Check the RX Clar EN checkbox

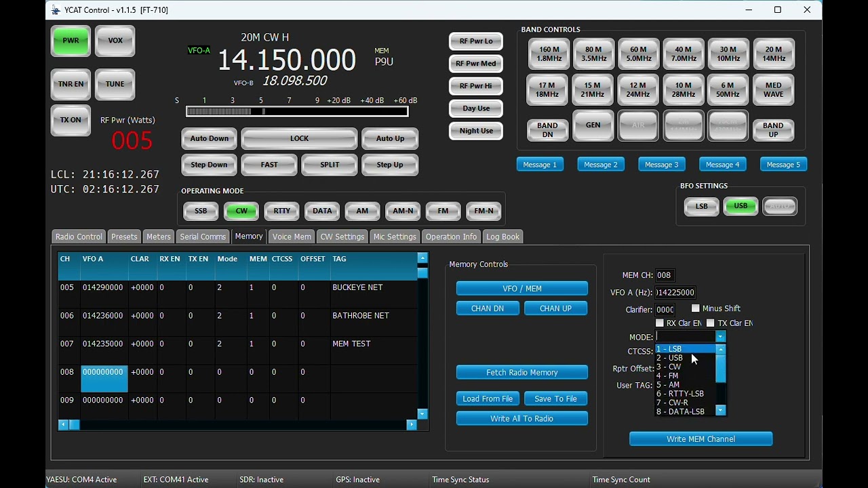coord(659,323)
